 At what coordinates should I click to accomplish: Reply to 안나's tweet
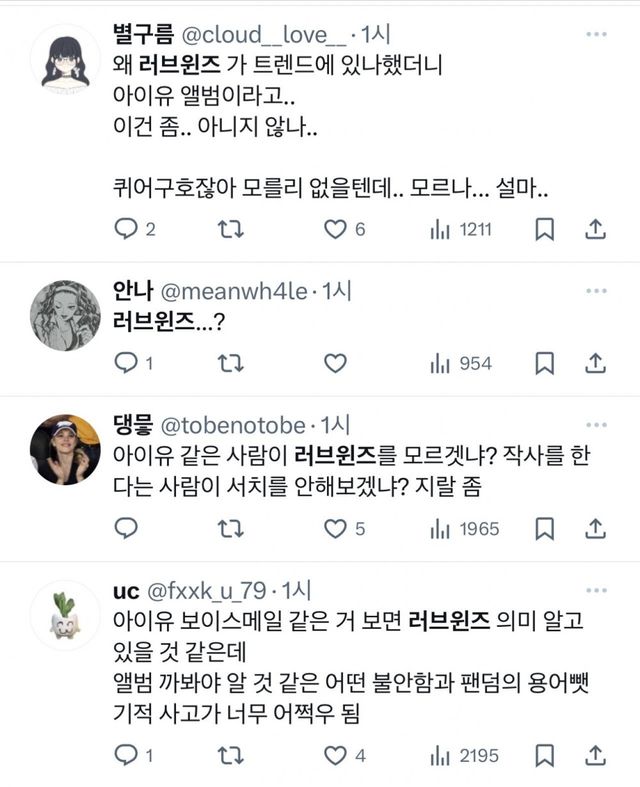(x=125, y=363)
